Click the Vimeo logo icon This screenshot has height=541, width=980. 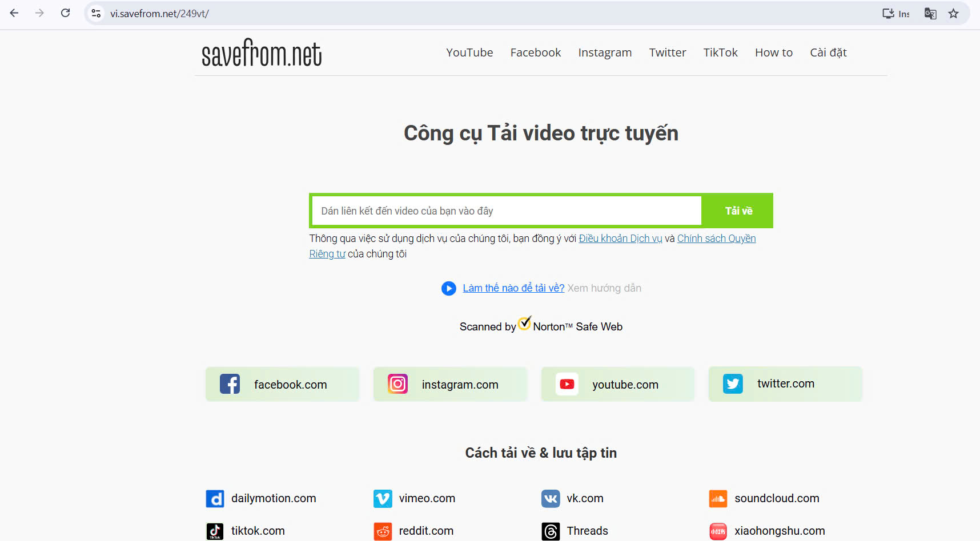tap(383, 499)
